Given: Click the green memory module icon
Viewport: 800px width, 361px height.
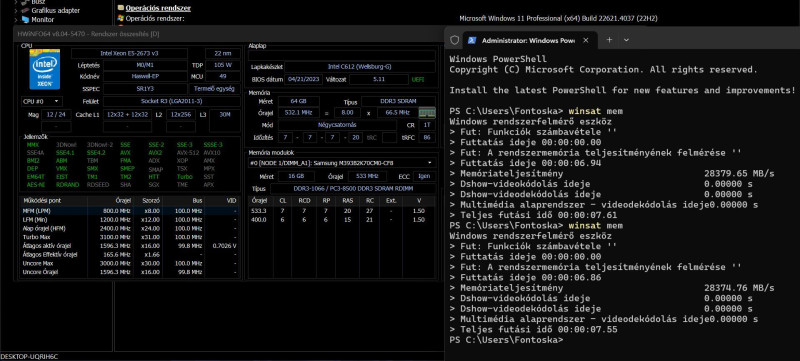Looking at the screenshot, I should [x=427, y=113].
